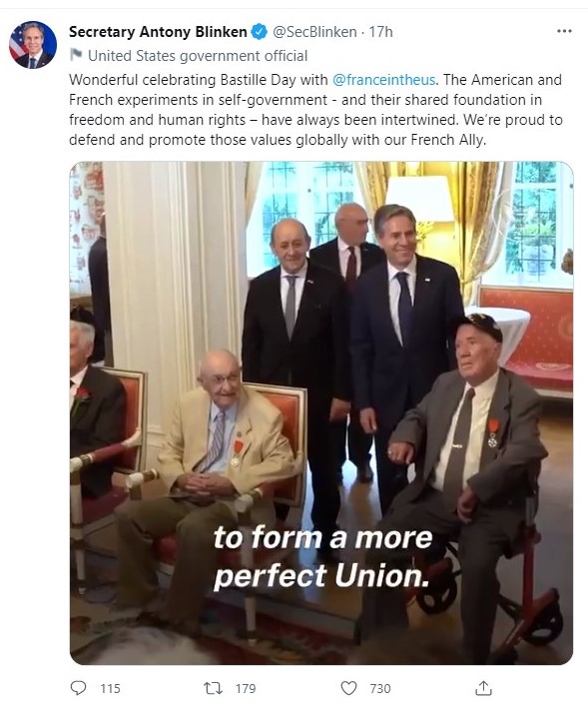This screenshot has height=710, width=588.
Task: Play the embedded Bastille Day video
Action: pos(321,413)
